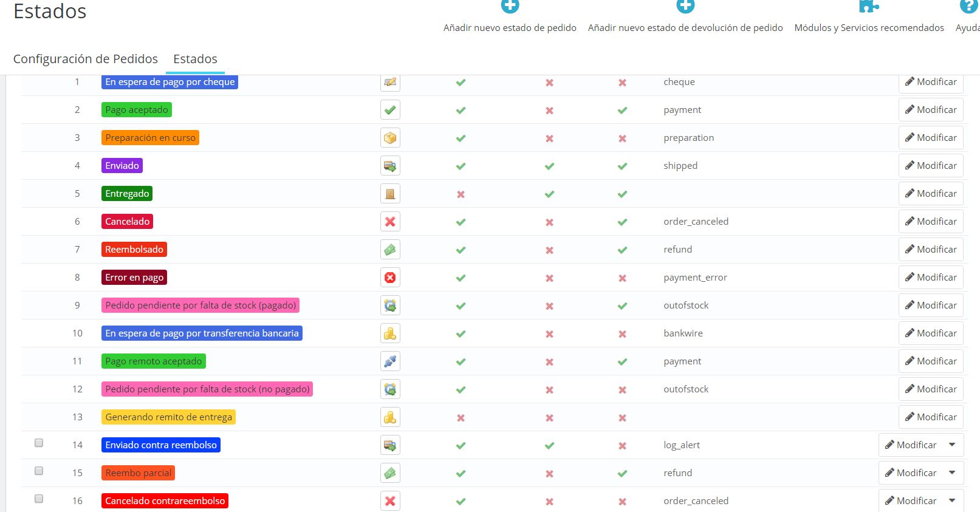Toggle the green check in Preparación en curso row
Image resolution: width=980 pixels, height=512 pixels.
461,138
